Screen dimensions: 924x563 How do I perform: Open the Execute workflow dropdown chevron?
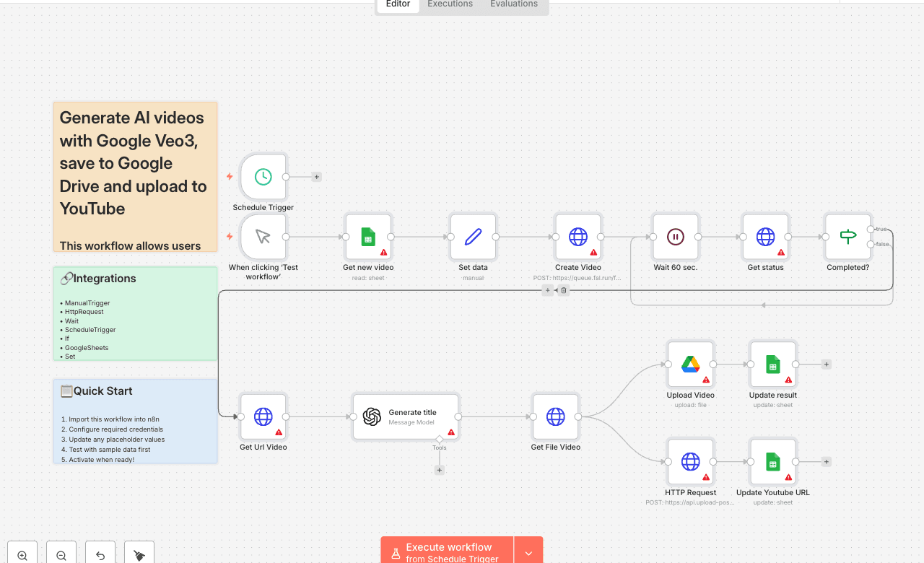(x=528, y=549)
